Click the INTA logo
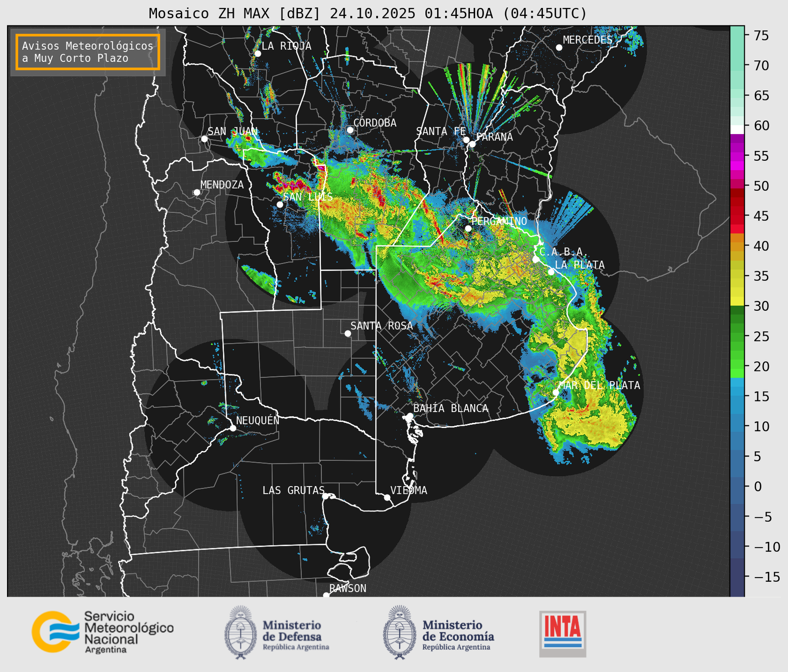Screen dimensions: 788x672 563,634
